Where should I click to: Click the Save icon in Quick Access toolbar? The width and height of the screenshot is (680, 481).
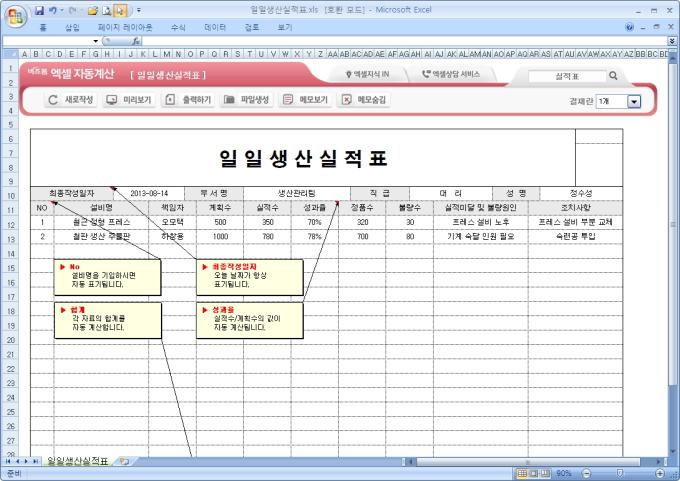coord(39,10)
